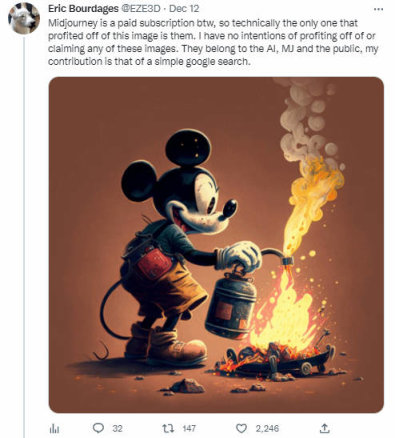
Task: Click the retweet arrows icon
Action: pos(168,428)
